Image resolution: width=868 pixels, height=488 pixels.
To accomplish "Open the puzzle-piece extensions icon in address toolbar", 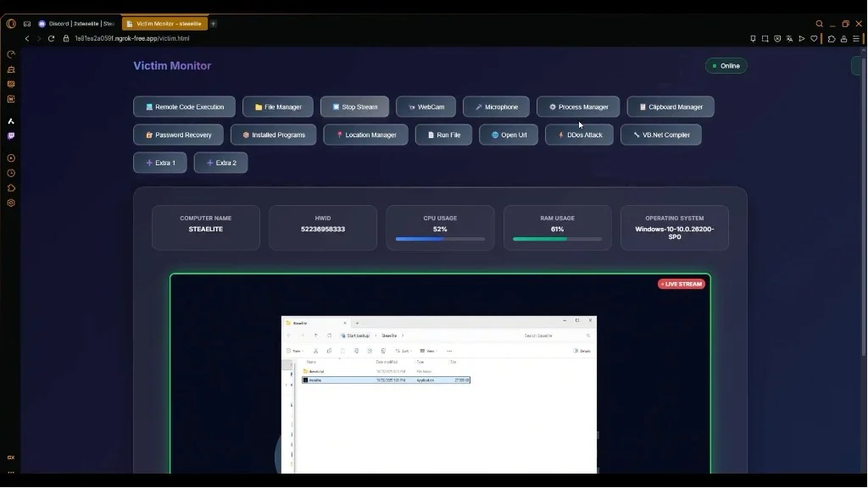I will click(832, 39).
